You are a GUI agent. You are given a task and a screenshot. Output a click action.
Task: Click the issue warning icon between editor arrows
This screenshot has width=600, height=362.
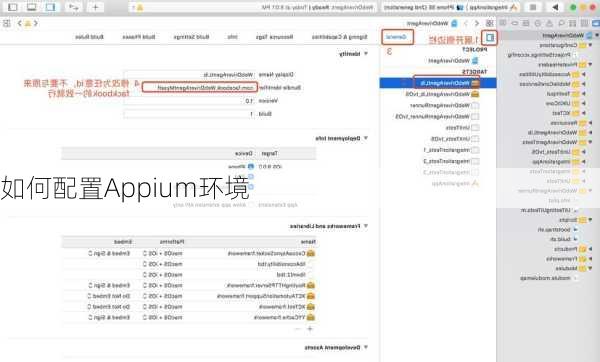point(28,23)
